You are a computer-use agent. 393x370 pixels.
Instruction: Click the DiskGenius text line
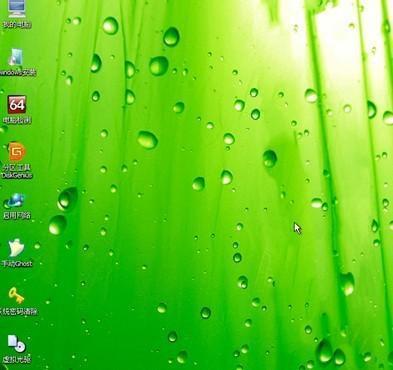(17, 175)
